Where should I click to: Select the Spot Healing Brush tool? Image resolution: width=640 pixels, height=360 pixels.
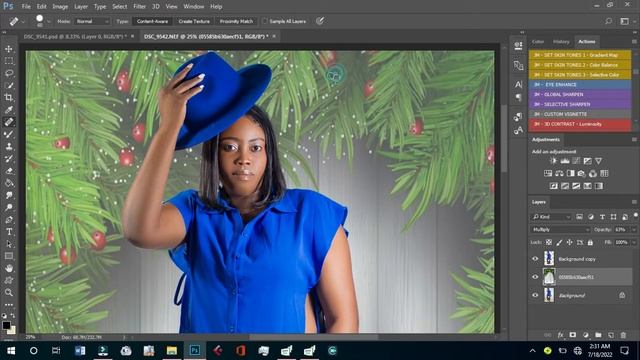tap(9, 122)
